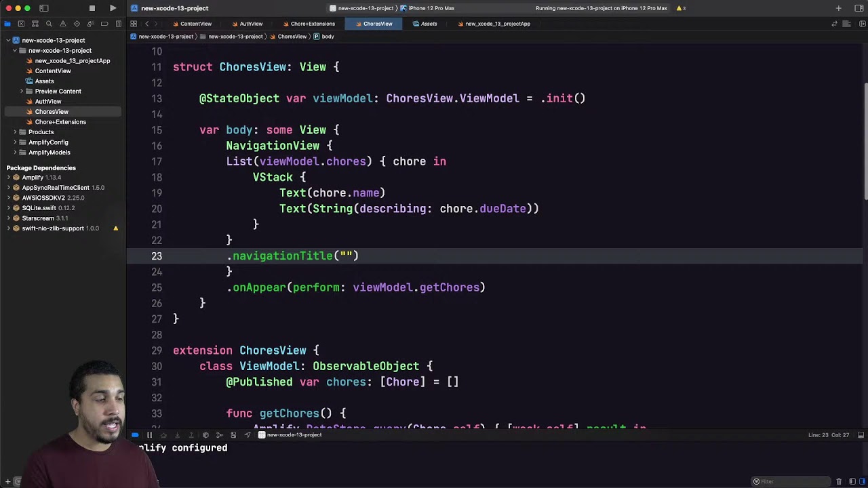This screenshot has width=868, height=488.
Task: Expand the AmplifyModels folder
Action: pyautogui.click(x=15, y=152)
